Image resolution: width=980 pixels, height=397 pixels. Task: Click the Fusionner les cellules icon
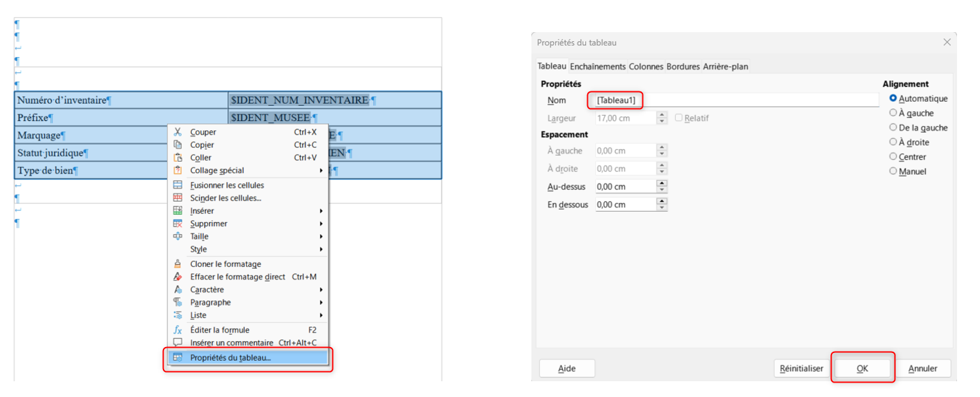pyautogui.click(x=177, y=185)
